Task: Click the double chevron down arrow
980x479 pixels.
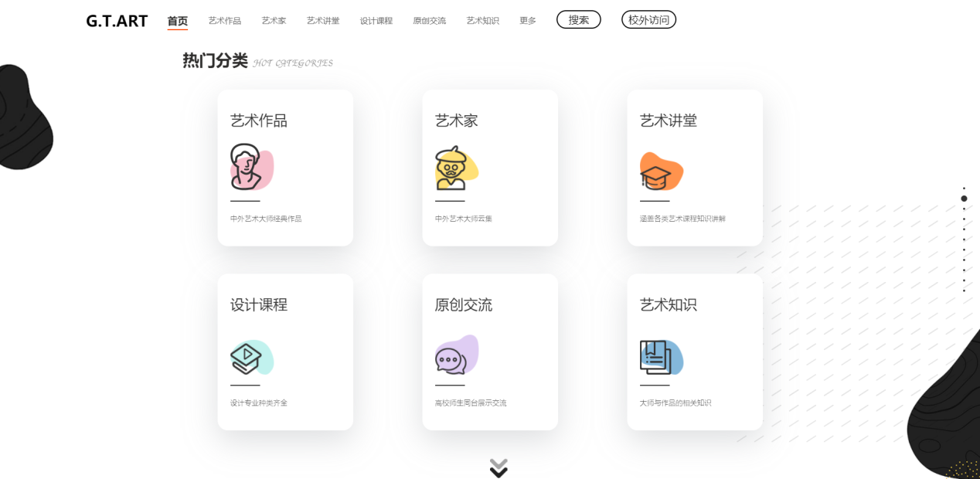Action: pos(499,467)
